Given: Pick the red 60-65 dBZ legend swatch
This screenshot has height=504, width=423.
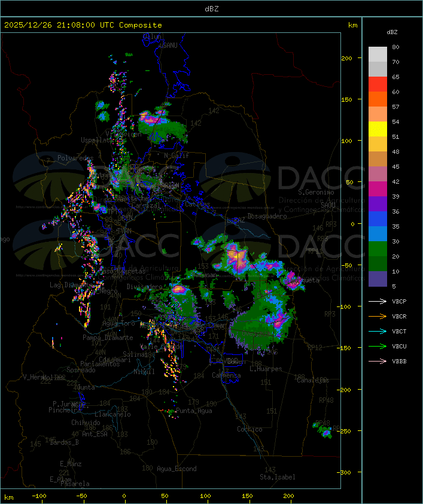Looking at the screenshot, I should pos(378,84).
